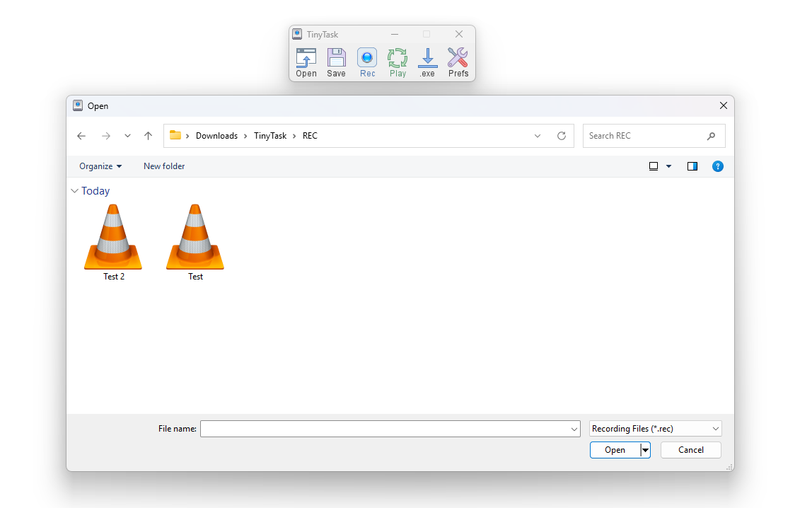The image size is (812, 508).
Task: Click the TinyTask breadcrumb folder
Action: coord(269,136)
